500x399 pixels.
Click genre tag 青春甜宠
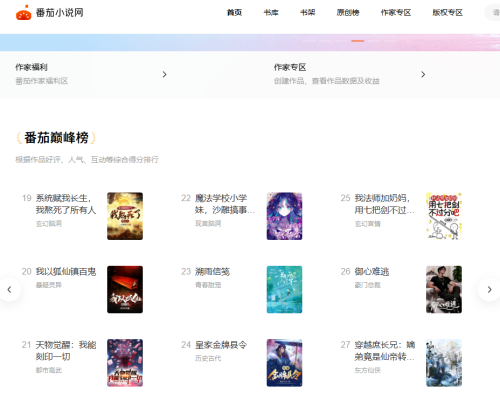tap(208, 285)
